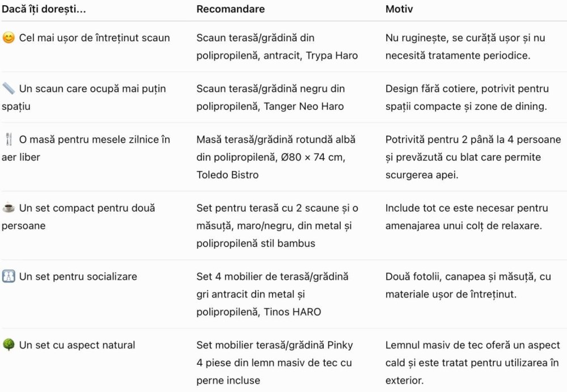Click the Tinos HARO anthracite set recommendation
The image size is (567, 392).
pos(272,294)
